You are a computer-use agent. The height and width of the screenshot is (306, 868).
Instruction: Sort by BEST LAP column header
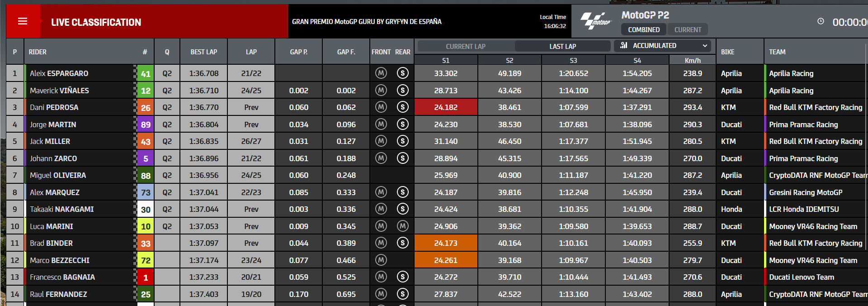(x=203, y=52)
